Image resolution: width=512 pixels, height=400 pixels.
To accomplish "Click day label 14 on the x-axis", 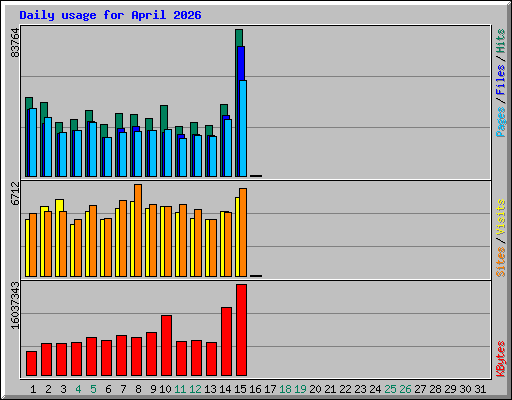I will [x=225, y=389].
